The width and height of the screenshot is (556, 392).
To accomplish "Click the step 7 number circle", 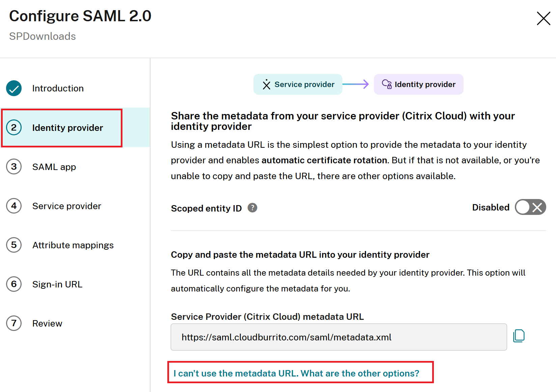I will click(14, 323).
